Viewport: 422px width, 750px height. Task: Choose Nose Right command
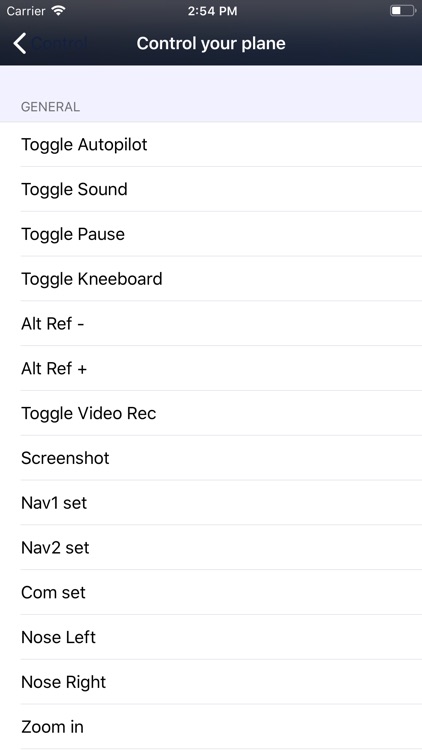211,682
